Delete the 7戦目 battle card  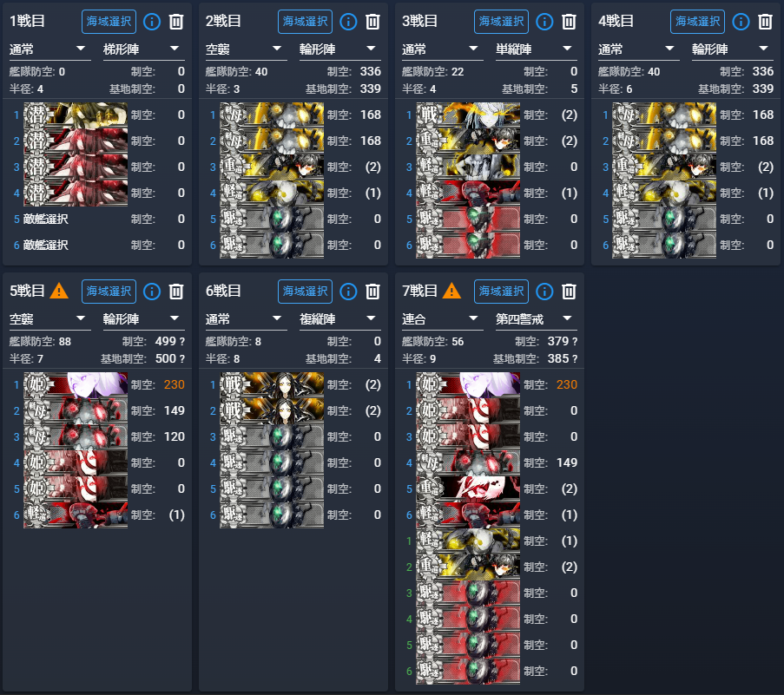tap(569, 292)
